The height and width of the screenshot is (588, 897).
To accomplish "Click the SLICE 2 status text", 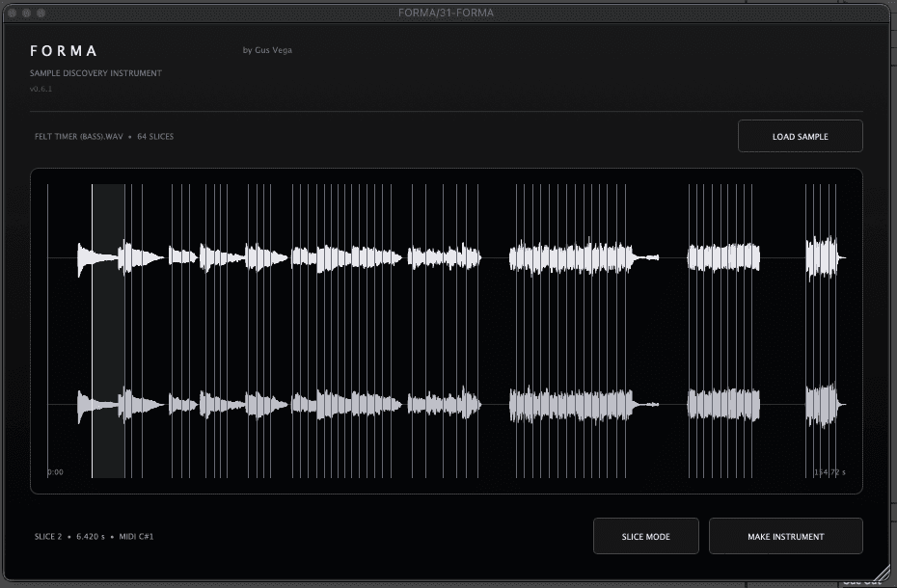I will tap(48, 537).
